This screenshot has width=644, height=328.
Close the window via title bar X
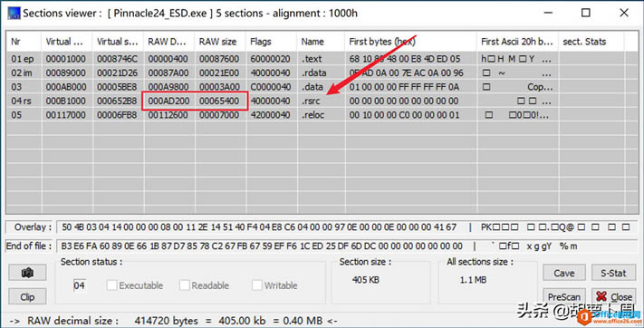[624, 13]
